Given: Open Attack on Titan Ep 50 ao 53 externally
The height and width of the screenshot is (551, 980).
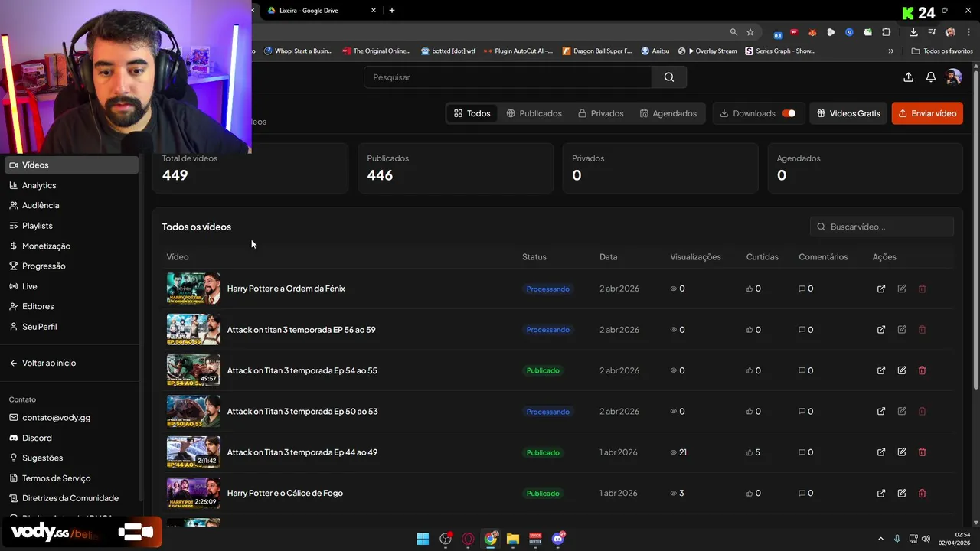Looking at the screenshot, I should [881, 412].
